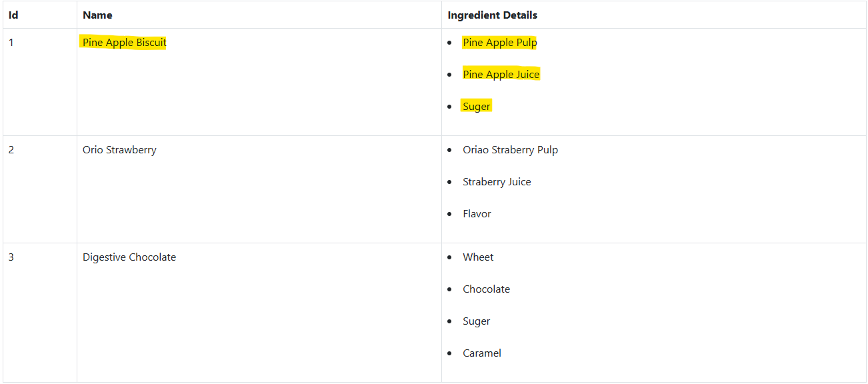Click highlighted Suger under Pine Apple Biscuit
This screenshot has width=868, height=384.
point(476,107)
